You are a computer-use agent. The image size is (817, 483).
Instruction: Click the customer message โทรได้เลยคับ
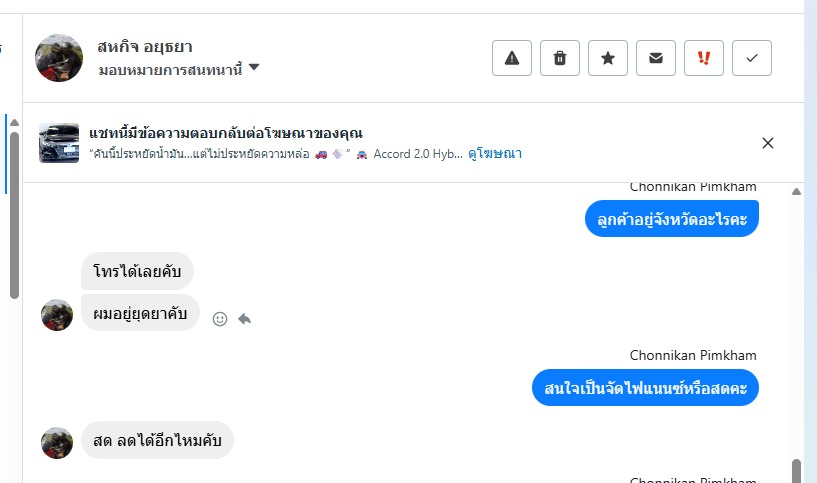pos(137,271)
